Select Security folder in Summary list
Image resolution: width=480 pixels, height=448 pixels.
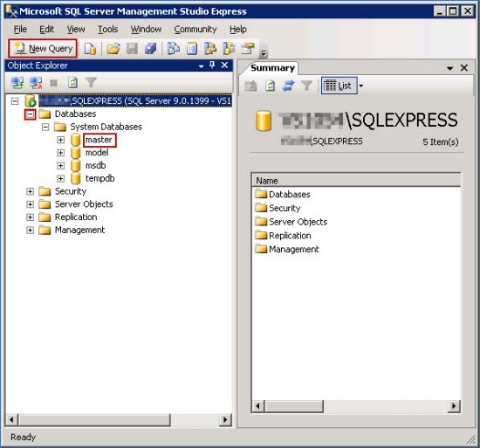pyautogui.click(x=278, y=208)
